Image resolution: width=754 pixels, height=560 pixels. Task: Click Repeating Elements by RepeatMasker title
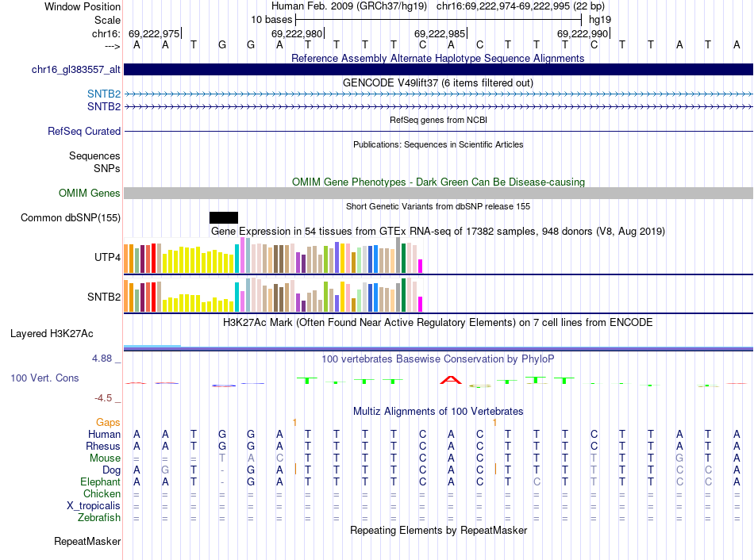[438, 530]
